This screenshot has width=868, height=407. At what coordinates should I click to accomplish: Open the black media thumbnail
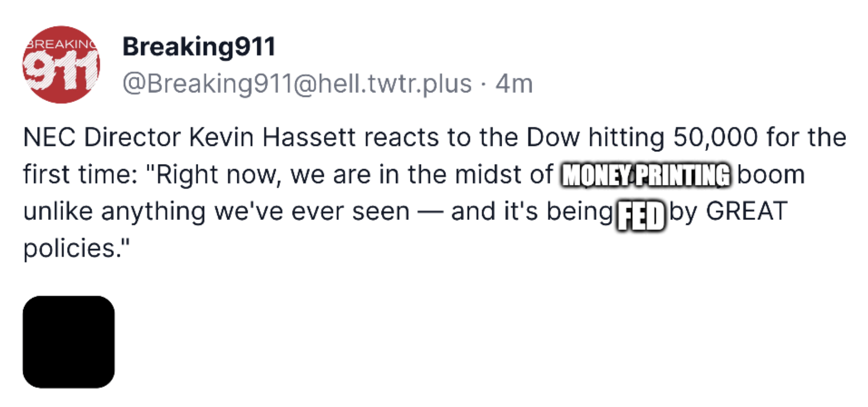tap(69, 342)
